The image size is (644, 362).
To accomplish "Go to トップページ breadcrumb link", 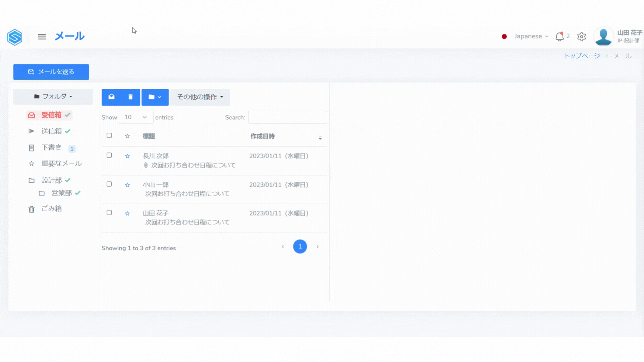I will tap(582, 56).
